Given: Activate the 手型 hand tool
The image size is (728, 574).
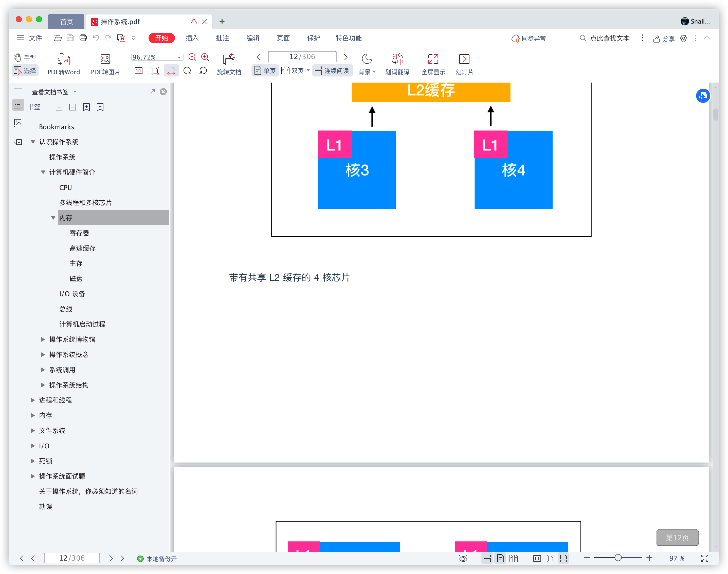Looking at the screenshot, I should [x=25, y=58].
